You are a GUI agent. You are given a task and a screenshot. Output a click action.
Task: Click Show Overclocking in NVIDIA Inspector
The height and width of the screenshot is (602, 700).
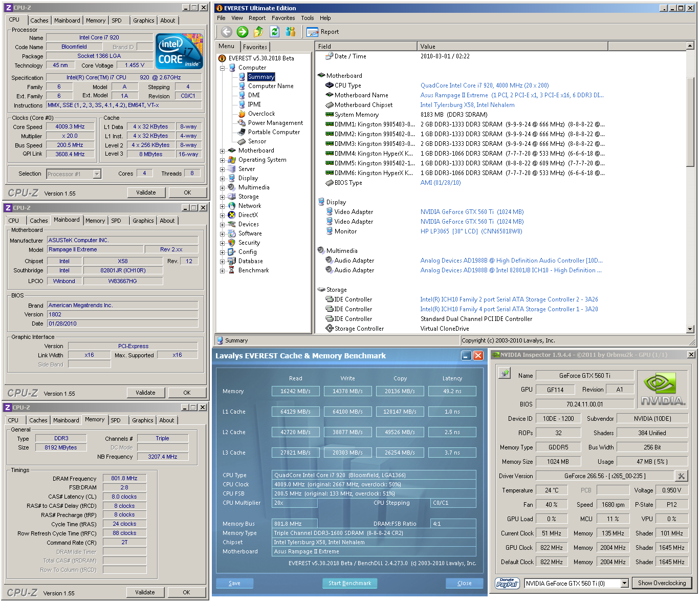(662, 583)
